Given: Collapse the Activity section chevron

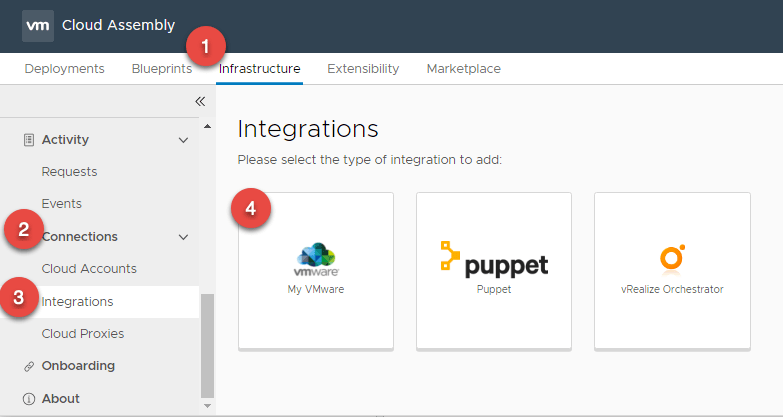Looking at the screenshot, I should [x=183, y=140].
